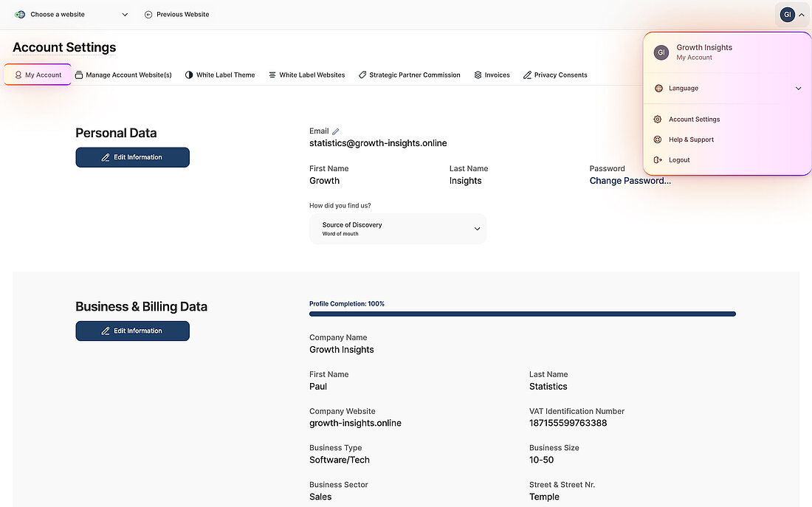Click the Profile Completion progress bar

[523, 314]
